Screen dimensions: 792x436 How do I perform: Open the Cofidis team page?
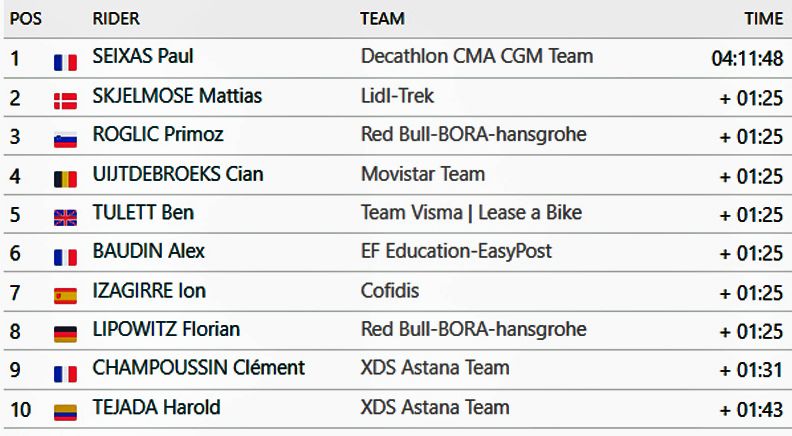pyautogui.click(x=390, y=291)
